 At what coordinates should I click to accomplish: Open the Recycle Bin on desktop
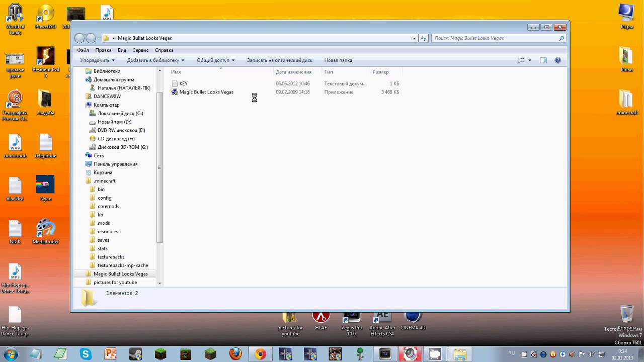click(627, 317)
